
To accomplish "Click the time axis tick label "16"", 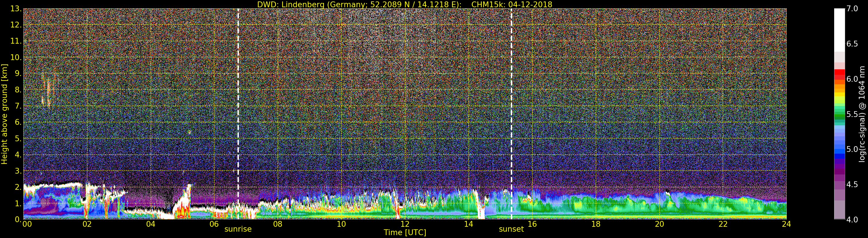I will [532, 224].
